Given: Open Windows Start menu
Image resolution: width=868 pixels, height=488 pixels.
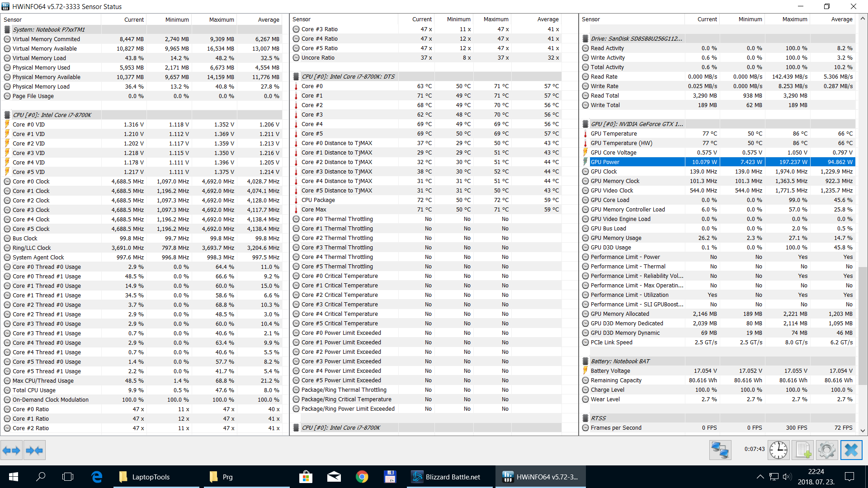Looking at the screenshot, I should click(13, 477).
